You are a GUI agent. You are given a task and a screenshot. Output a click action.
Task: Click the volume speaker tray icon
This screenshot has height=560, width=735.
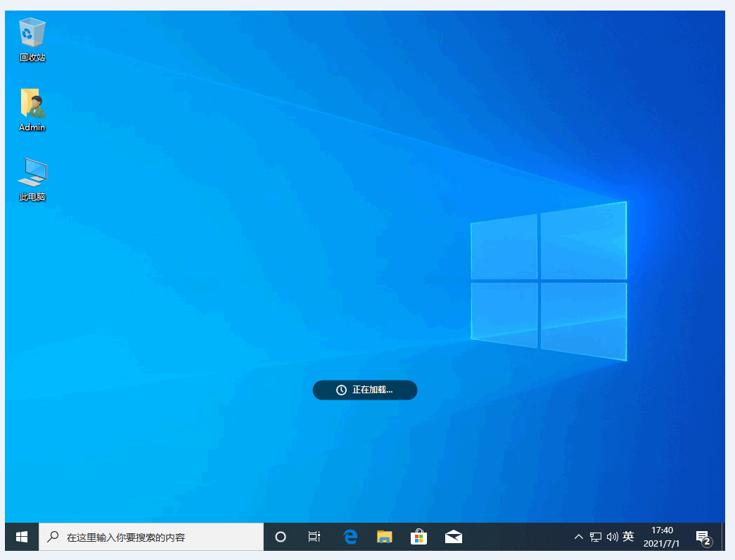pyautogui.click(x=612, y=537)
